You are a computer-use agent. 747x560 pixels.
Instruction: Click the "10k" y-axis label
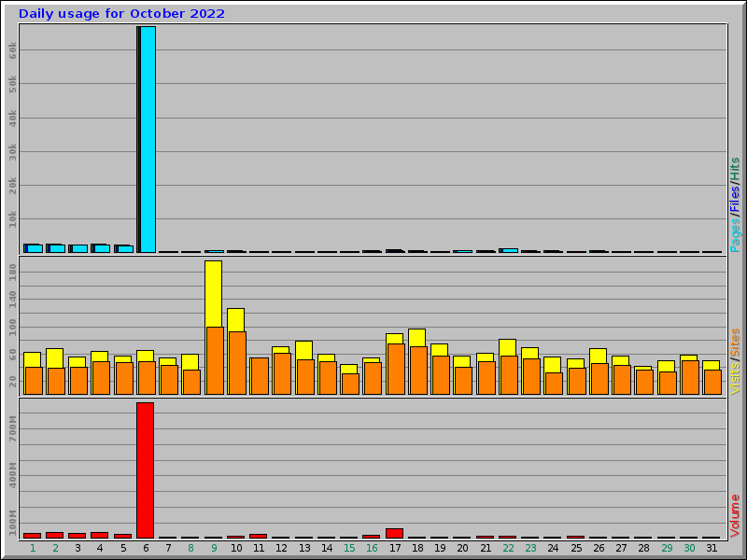(12, 219)
